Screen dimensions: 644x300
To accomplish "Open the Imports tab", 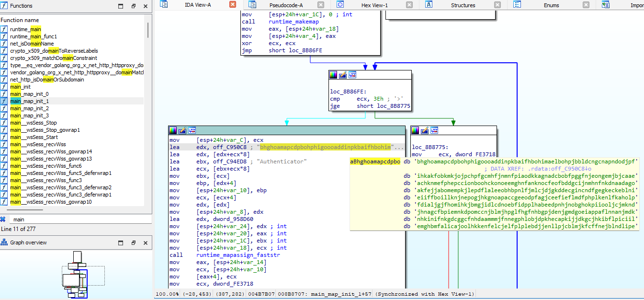I will [x=637, y=5].
